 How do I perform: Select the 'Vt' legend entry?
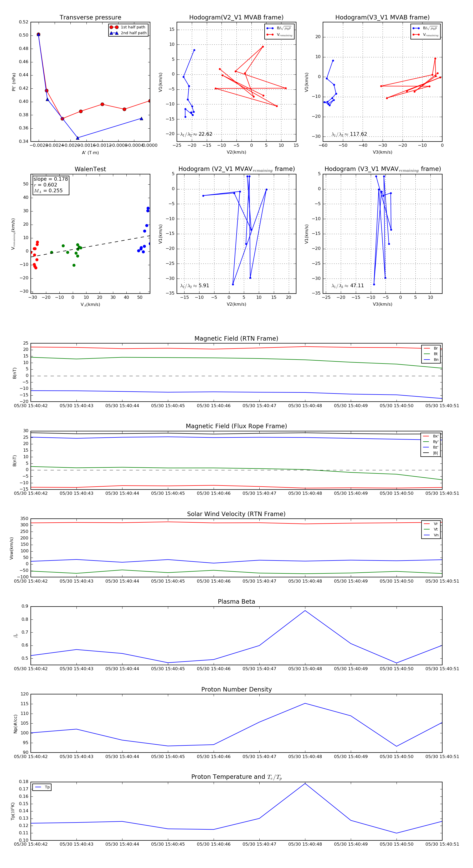431,529
